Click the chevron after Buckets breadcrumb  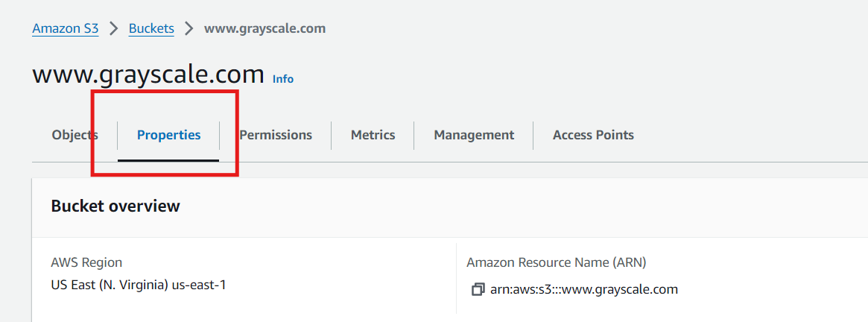point(189,29)
